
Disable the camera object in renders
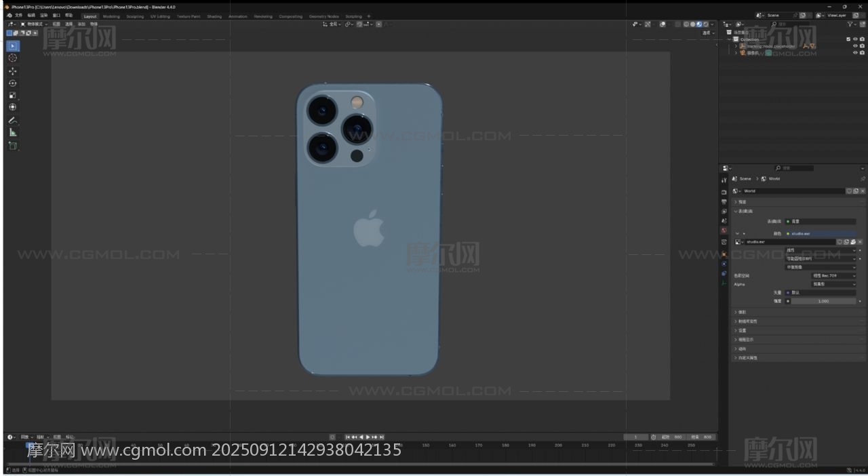click(863, 52)
